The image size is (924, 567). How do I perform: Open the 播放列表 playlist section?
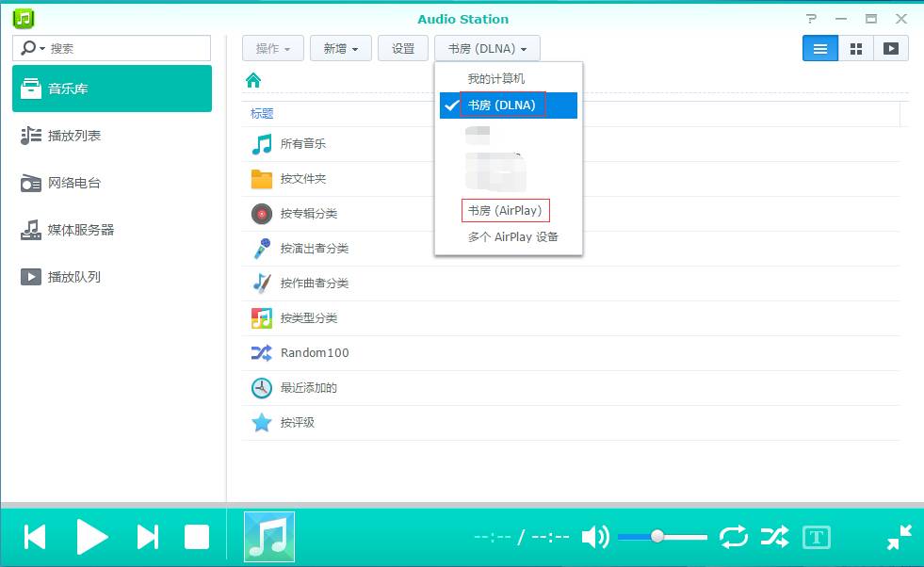(x=112, y=136)
